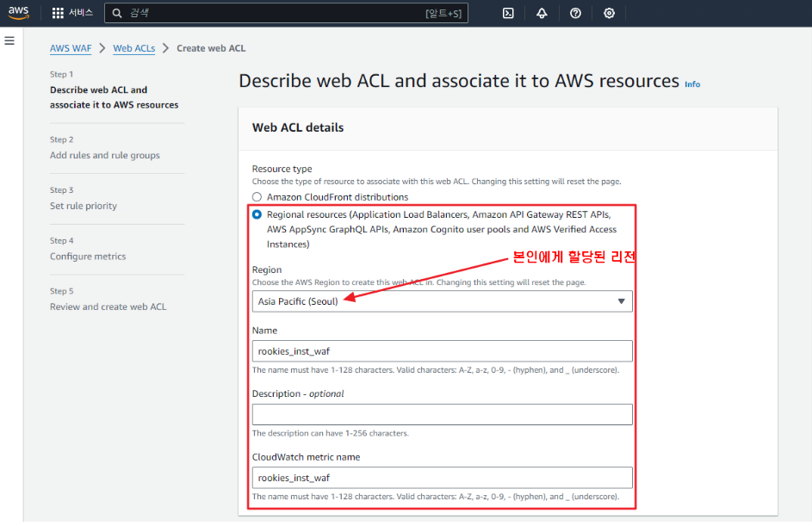
Task: Click the Description optional input field
Action: click(442, 414)
